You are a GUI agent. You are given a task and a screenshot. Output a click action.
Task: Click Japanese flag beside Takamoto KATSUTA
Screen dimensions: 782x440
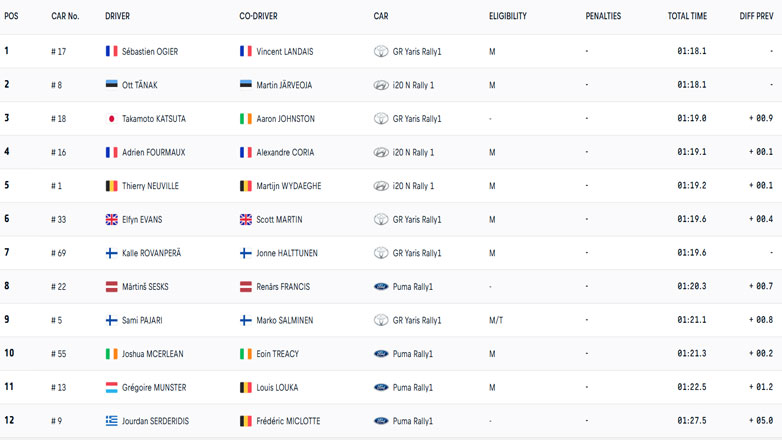[111, 118]
